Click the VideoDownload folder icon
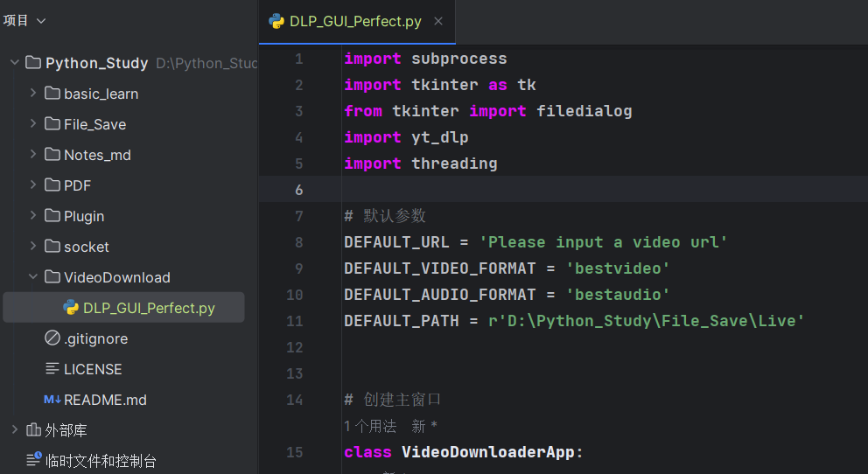 52,276
